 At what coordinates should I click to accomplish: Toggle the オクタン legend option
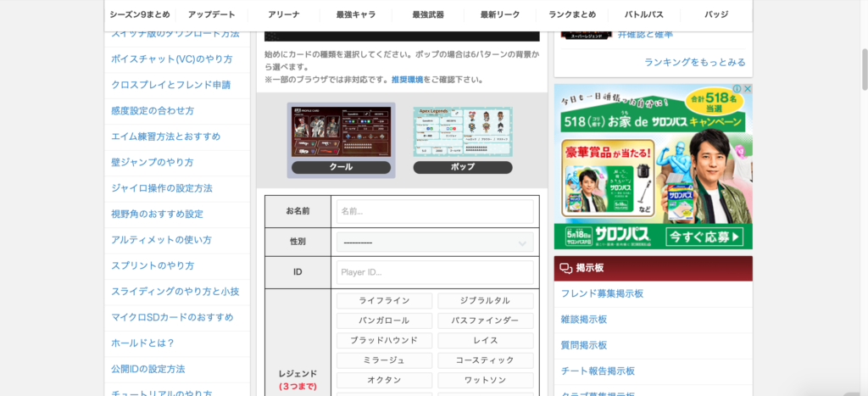(x=384, y=380)
